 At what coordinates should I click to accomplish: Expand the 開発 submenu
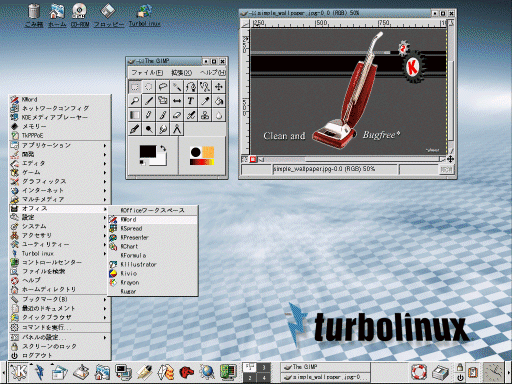point(60,154)
